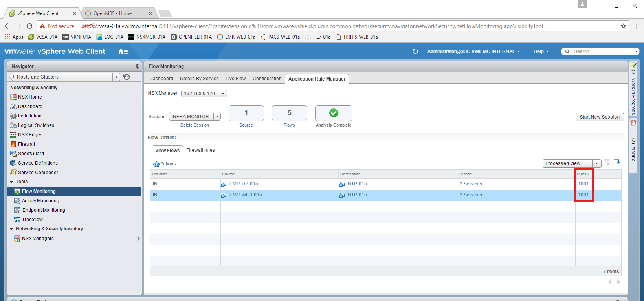Click the Firewall icon in Navigator
This screenshot has height=301, width=644.
coord(13,144)
